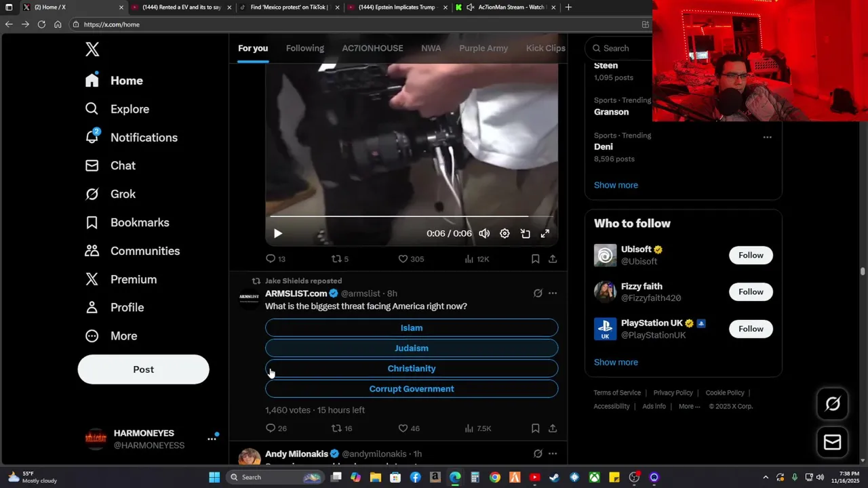Enter fullscreen on the video

click(x=545, y=233)
